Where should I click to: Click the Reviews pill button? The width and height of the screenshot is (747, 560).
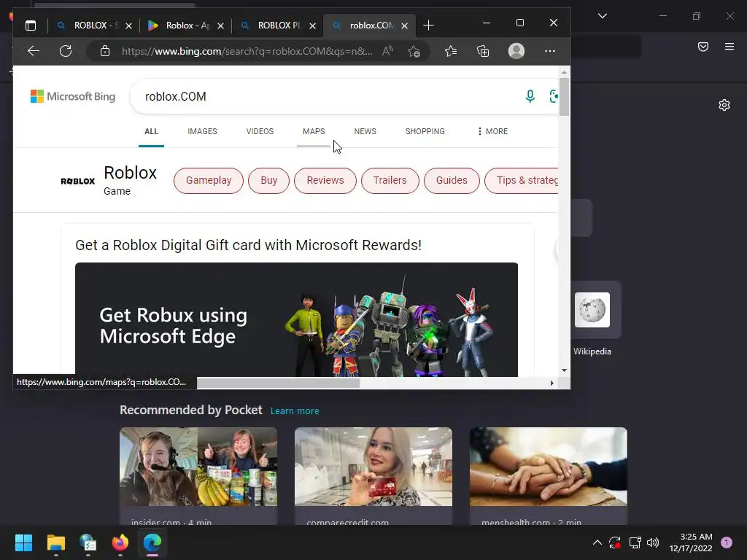point(325,181)
